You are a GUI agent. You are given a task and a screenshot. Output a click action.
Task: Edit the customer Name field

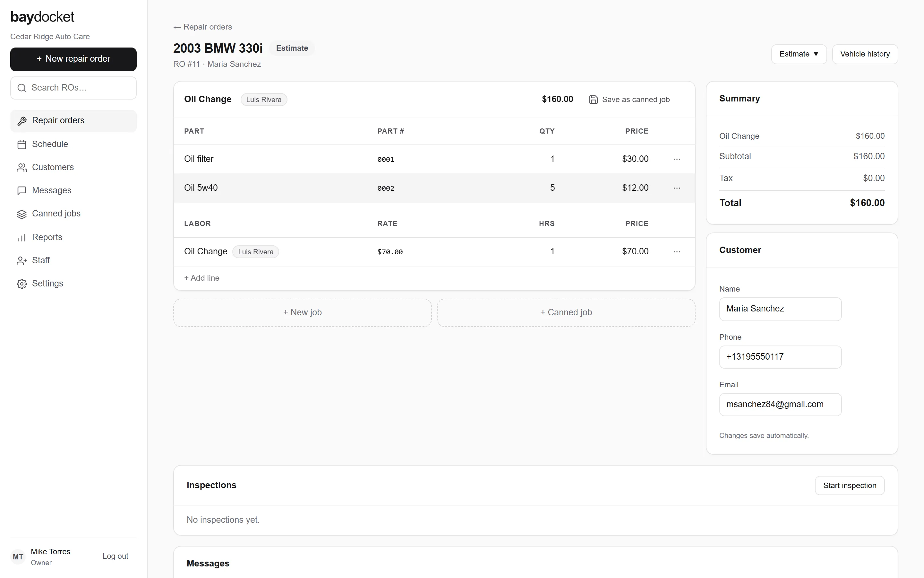(x=780, y=309)
